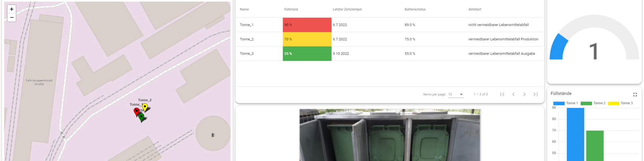Click the monument icon inside the map circle
Viewport: 644px width, 161px height.
point(213,135)
